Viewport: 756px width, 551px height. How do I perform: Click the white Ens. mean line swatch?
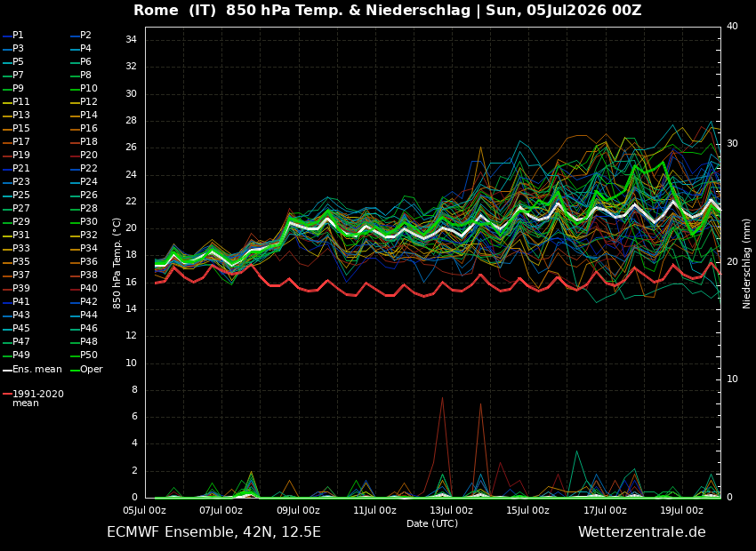7,371
